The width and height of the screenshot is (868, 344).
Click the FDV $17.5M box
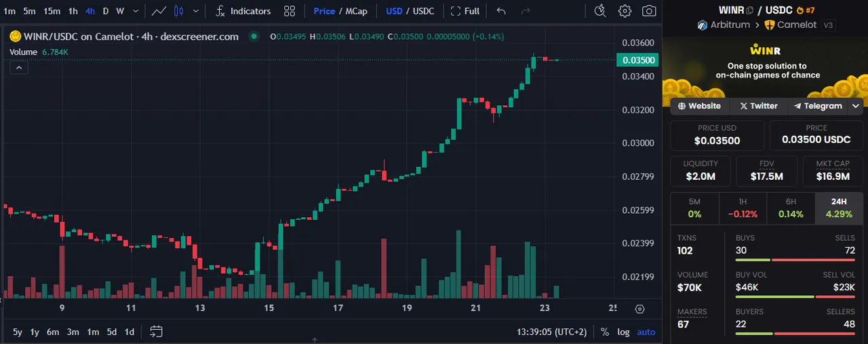(x=766, y=171)
